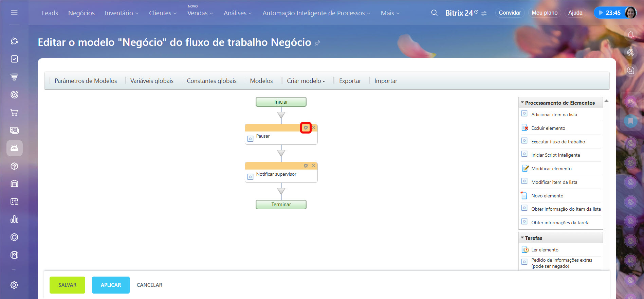Screen dimensions: 644x299
Task: Click the green SALVAR button
Action: [x=67, y=285]
